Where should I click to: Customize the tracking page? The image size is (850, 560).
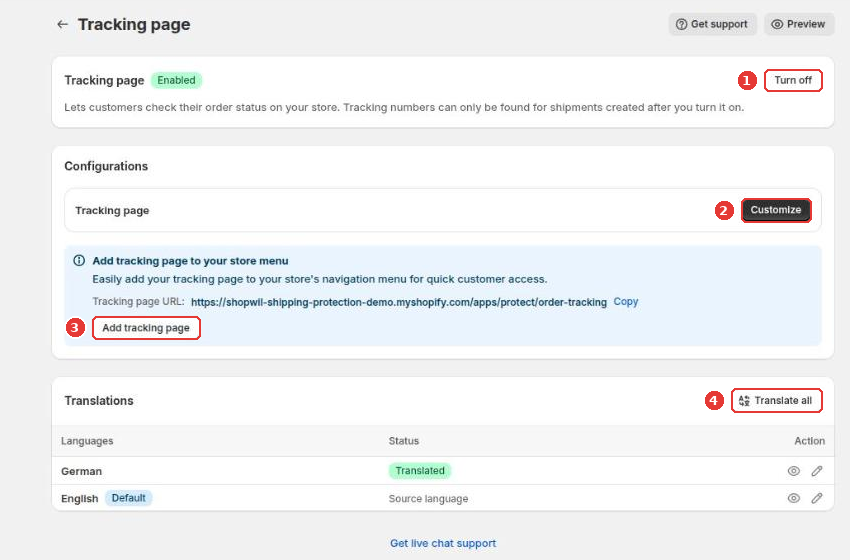pyautogui.click(x=776, y=210)
